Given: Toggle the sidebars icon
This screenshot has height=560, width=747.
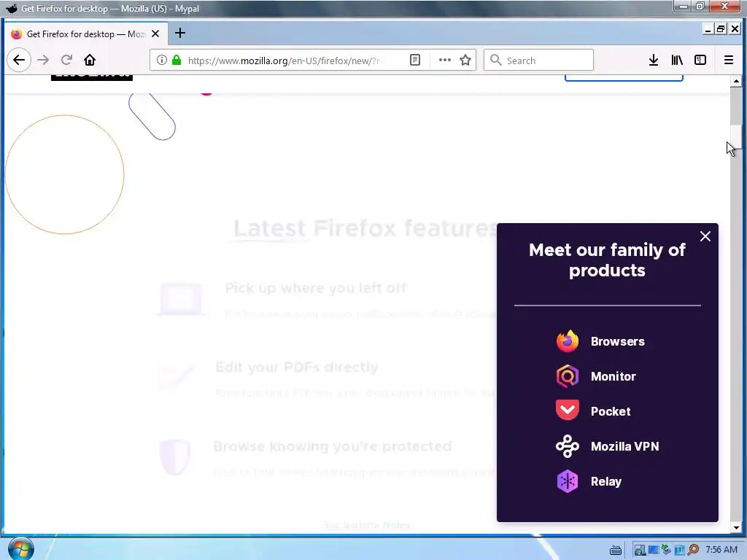Looking at the screenshot, I should [700, 60].
